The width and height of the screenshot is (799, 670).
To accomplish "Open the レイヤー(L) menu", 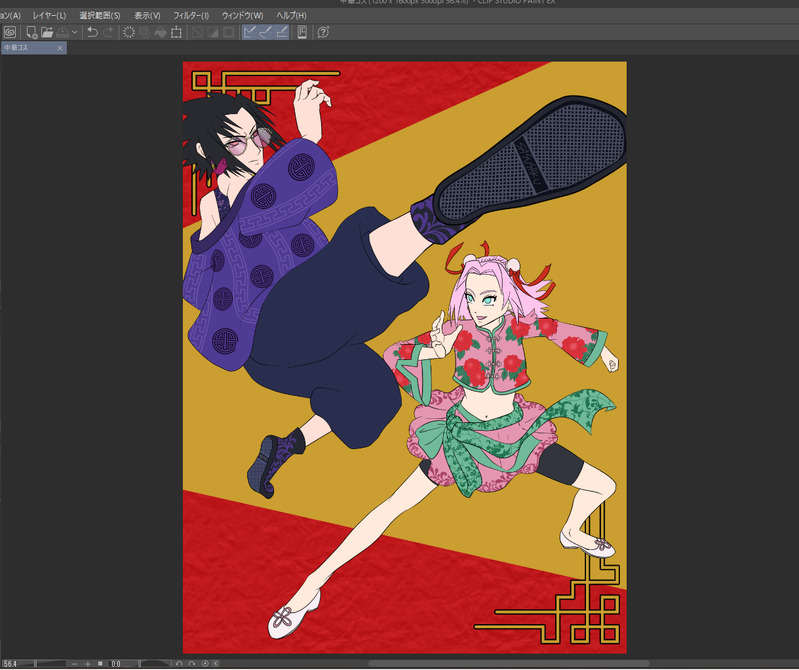I will [49, 15].
